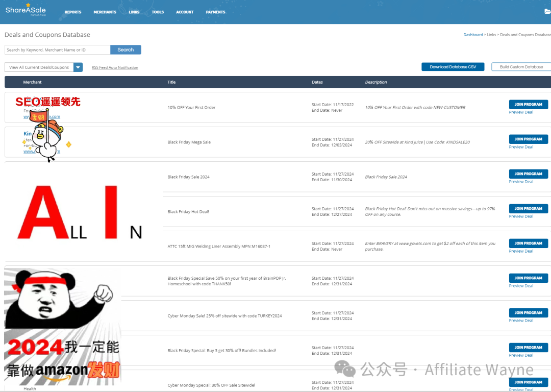
Task: Click 'End Date: 12/27/2024' date text
Action: pos(332,214)
